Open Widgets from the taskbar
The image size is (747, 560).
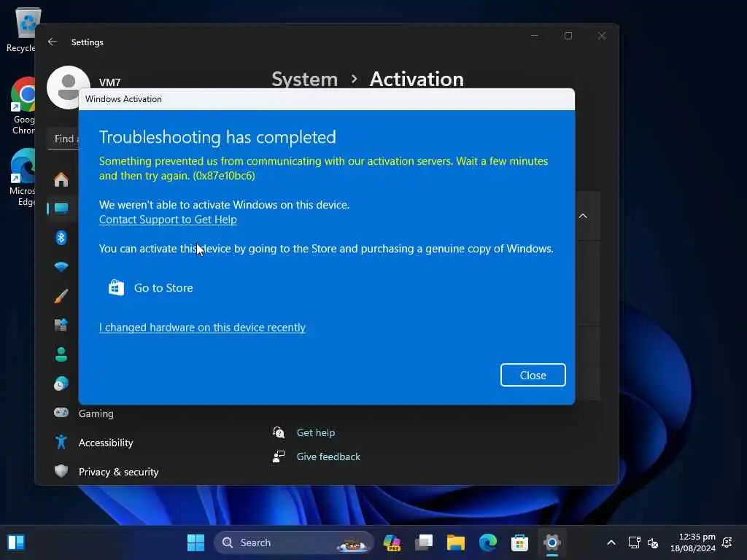point(16,542)
